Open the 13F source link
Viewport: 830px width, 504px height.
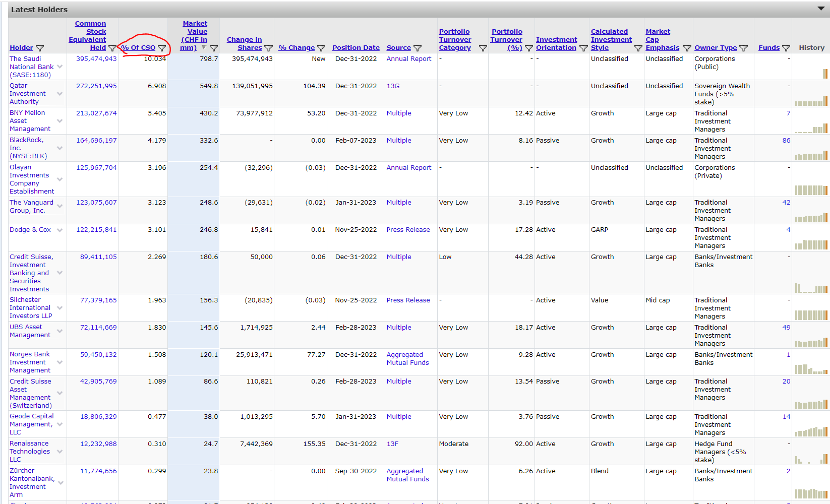392,444
